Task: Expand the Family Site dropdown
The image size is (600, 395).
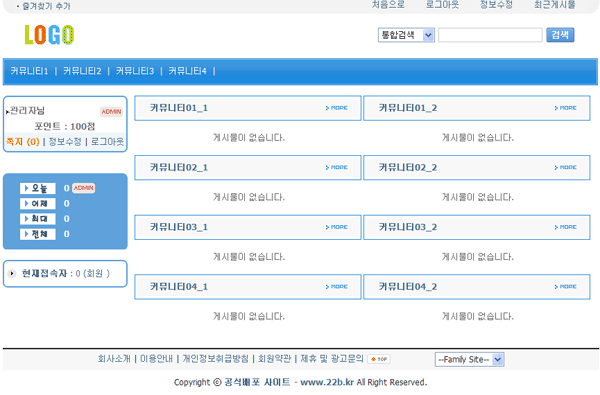Action: (x=470, y=359)
